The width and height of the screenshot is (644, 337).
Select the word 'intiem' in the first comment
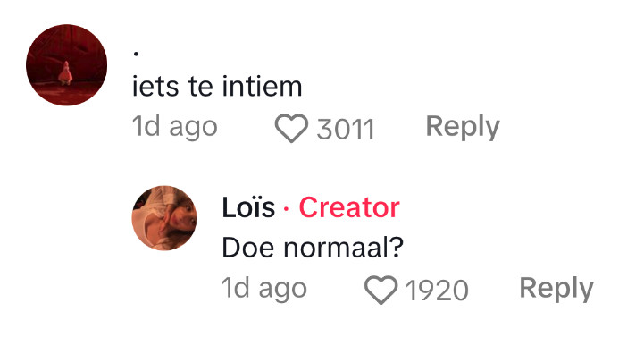point(262,87)
